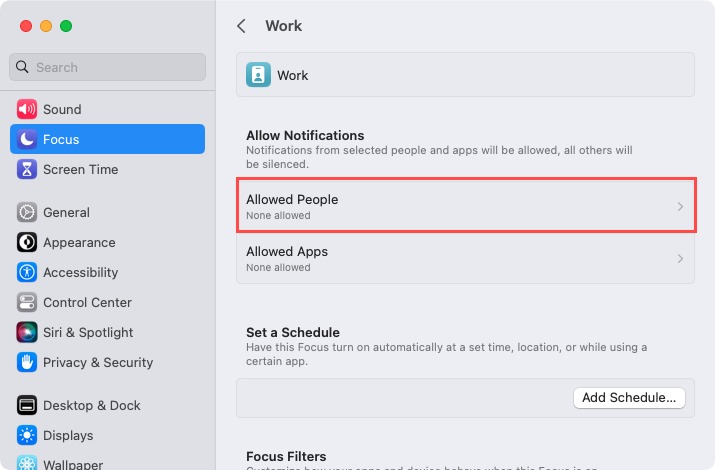The width and height of the screenshot is (715, 470).
Task: Click the Accessibility icon in sidebar
Action: (27, 272)
